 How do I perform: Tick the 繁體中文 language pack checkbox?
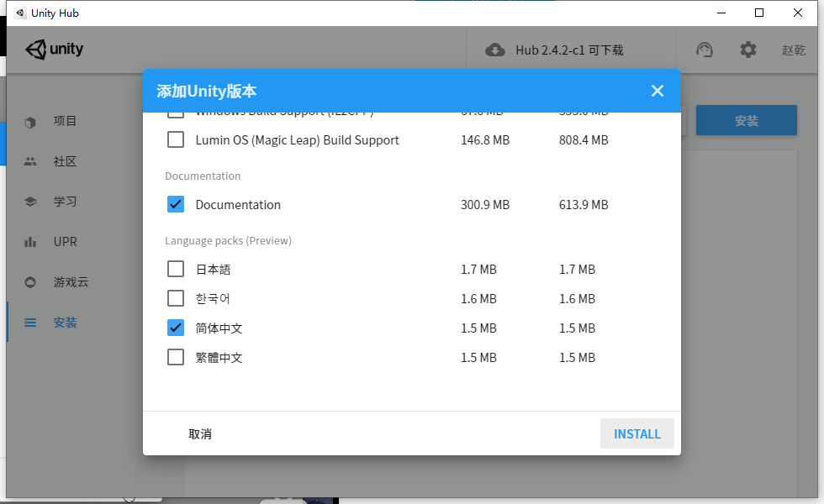pos(176,357)
